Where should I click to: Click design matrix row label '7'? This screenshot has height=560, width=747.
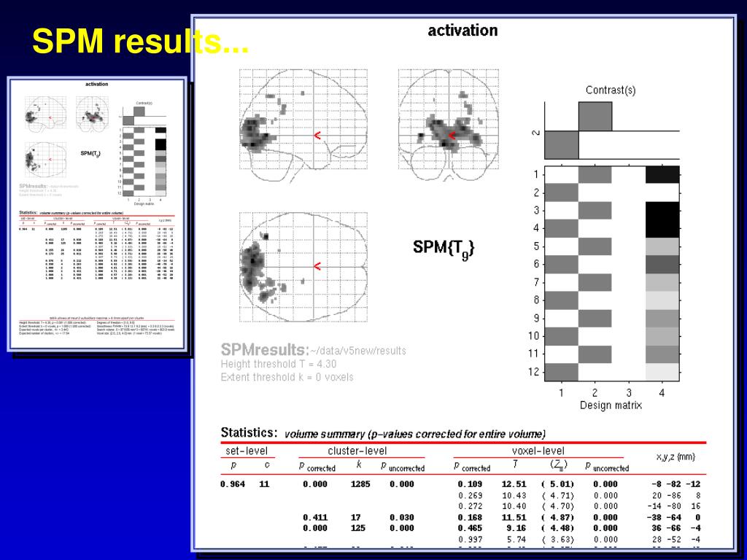click(x=536, y=282)
